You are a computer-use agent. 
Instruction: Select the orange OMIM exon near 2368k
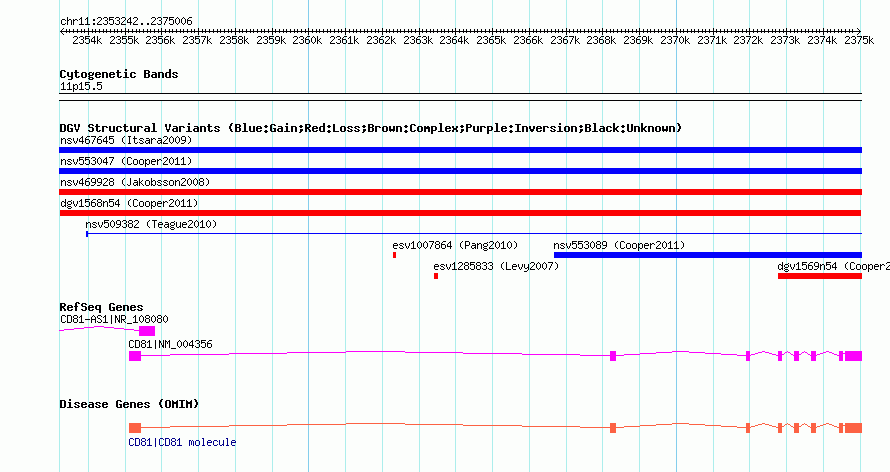613,428
